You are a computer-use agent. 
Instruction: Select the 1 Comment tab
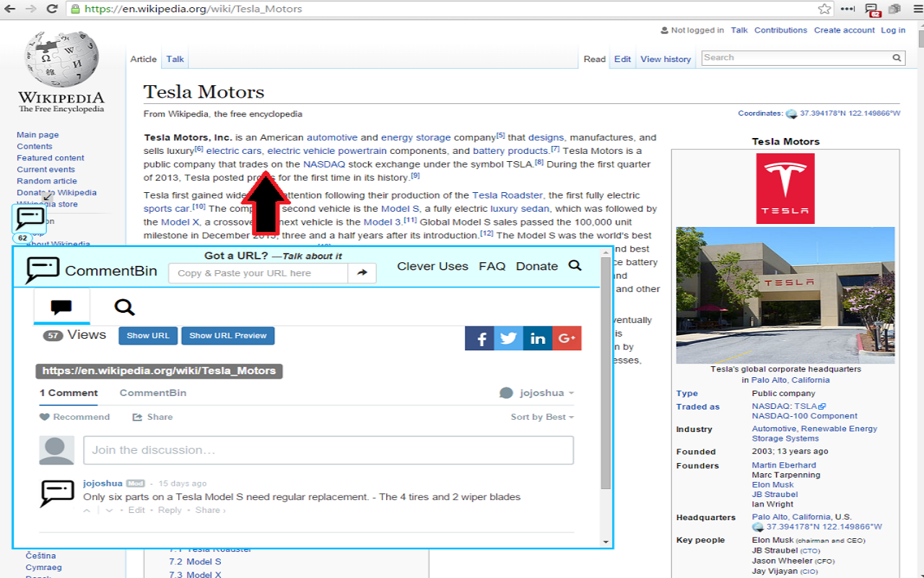[x=69, y=393]
